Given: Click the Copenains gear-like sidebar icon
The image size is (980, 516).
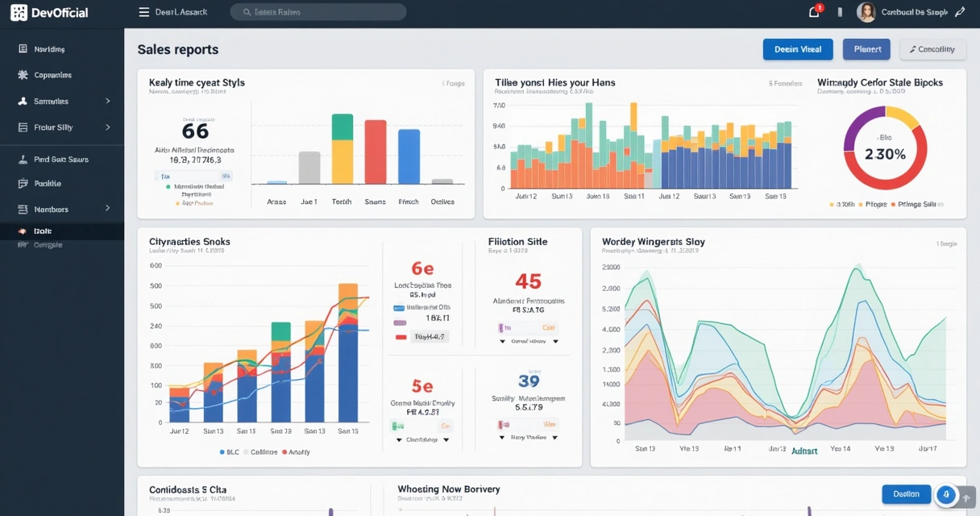Looking at the screenshot, I should 23,75.
